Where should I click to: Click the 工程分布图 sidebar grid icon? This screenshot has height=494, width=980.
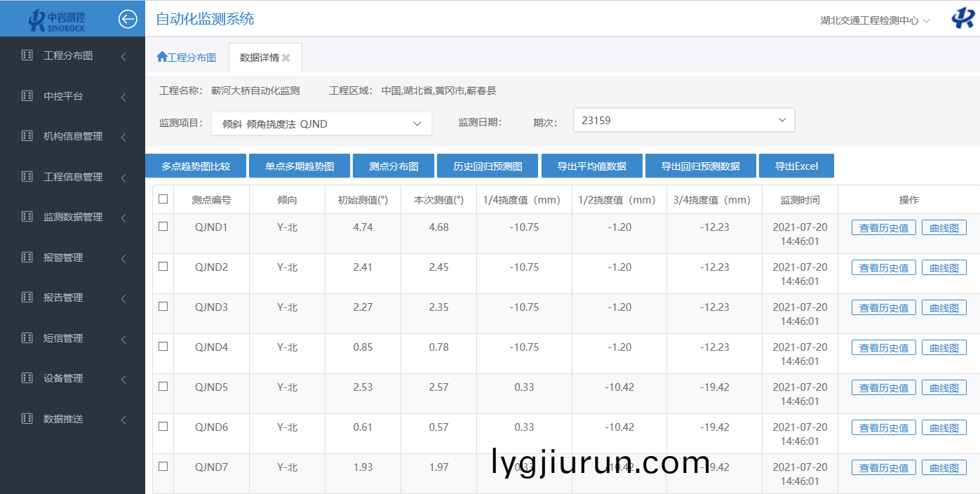tap(27, 55)
